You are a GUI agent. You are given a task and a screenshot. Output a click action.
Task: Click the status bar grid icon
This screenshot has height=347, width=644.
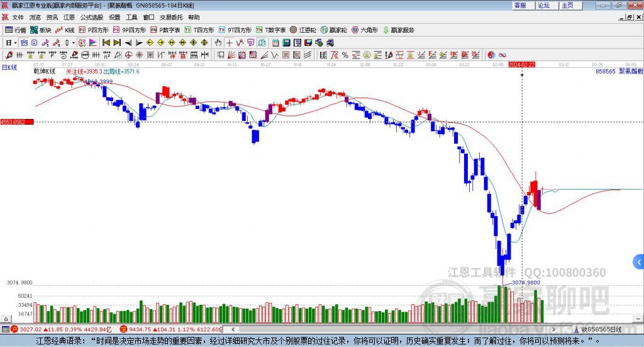tap(5, 329)
